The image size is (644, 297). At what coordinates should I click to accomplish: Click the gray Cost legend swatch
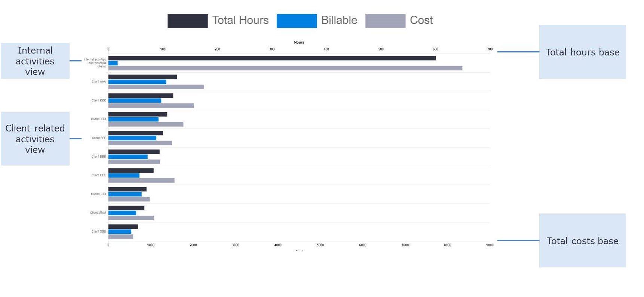385,21
